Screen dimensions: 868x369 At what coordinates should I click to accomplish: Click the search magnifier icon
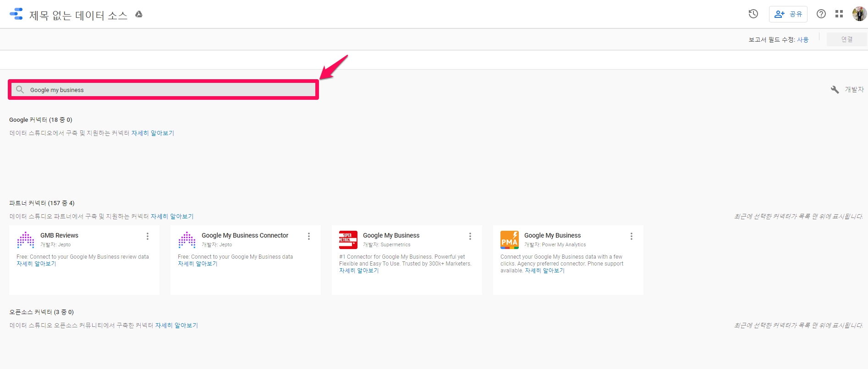(x=20, y=90)
